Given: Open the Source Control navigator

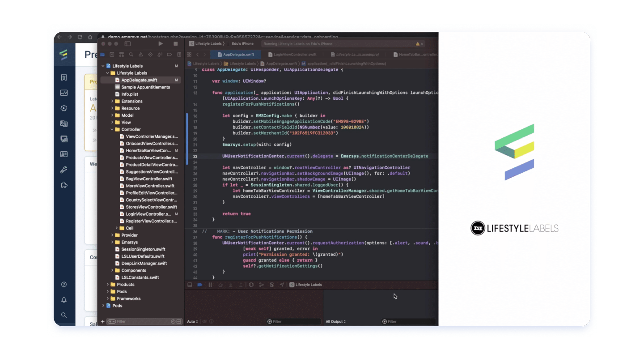Looking at the screenshot, I should (x=112, y=55).
